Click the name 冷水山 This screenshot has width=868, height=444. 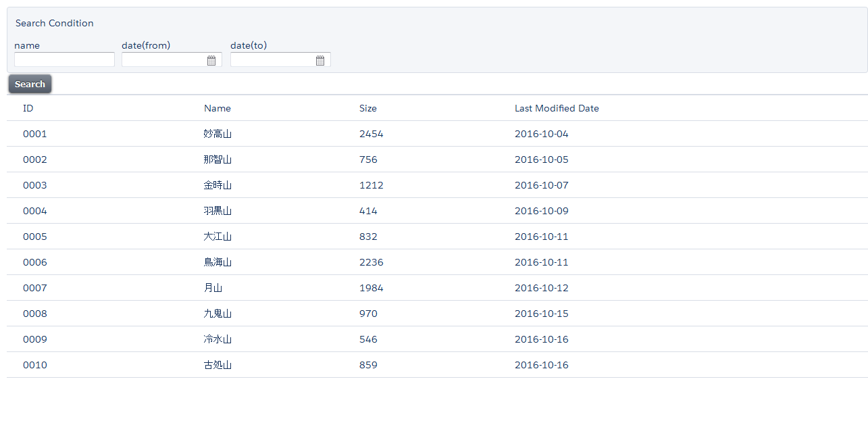click(x=218, y=339)
